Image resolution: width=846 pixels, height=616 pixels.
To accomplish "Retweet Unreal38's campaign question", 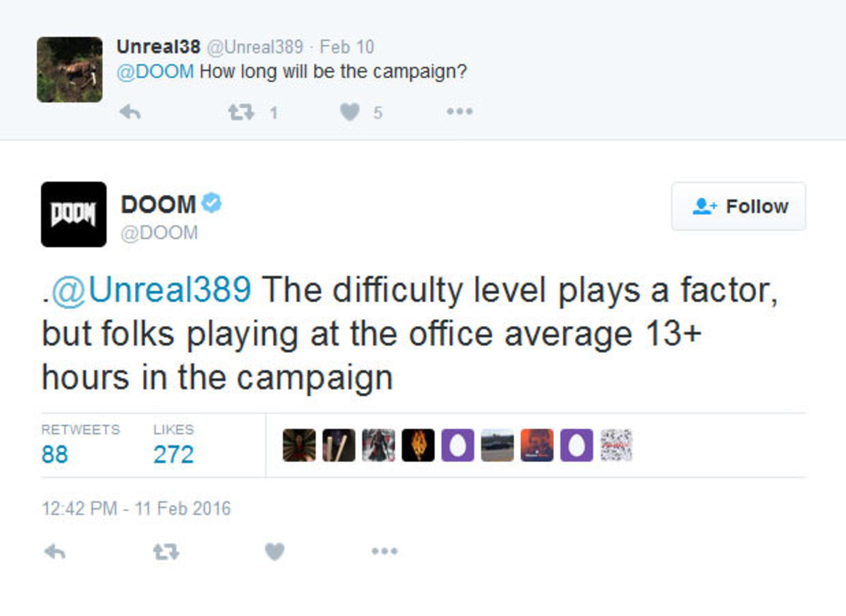I will tap(241, 112).
